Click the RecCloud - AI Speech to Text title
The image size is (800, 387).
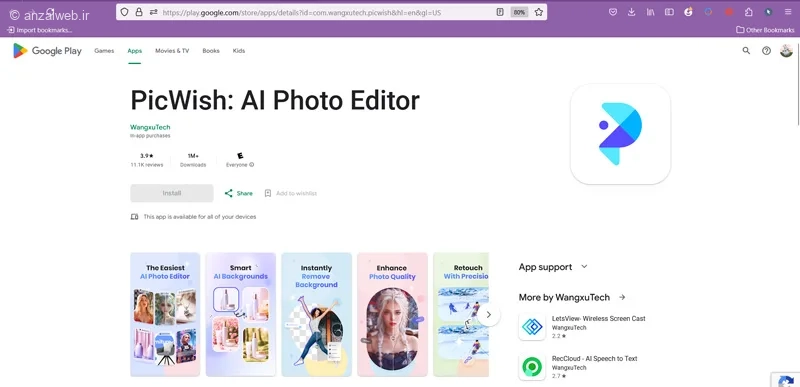click(x=594, y=358)
